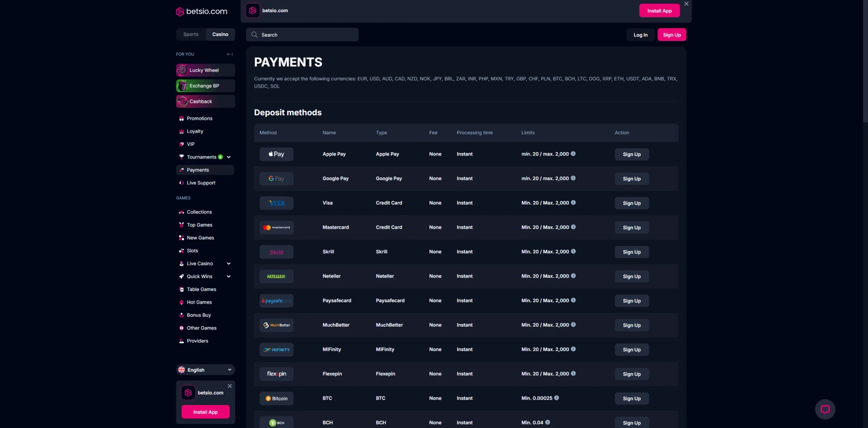Go to the Loyalty page
868x428 pixels.
[195, 132]
